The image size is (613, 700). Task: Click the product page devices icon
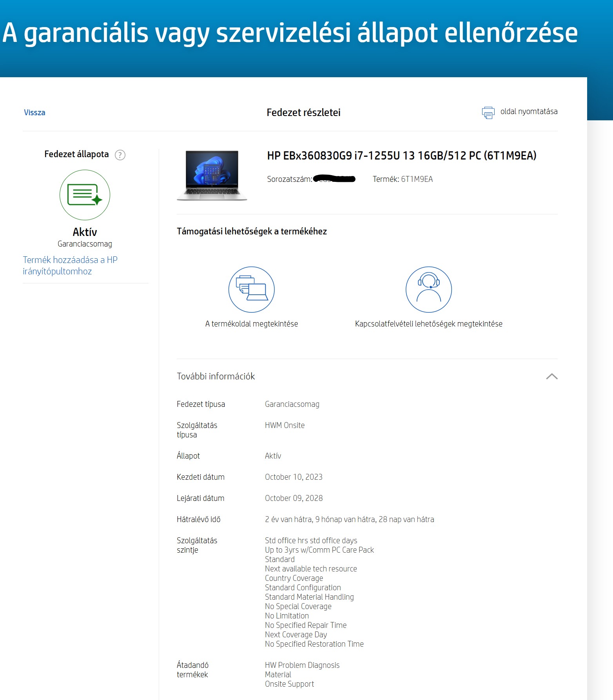tap(251, 290)
